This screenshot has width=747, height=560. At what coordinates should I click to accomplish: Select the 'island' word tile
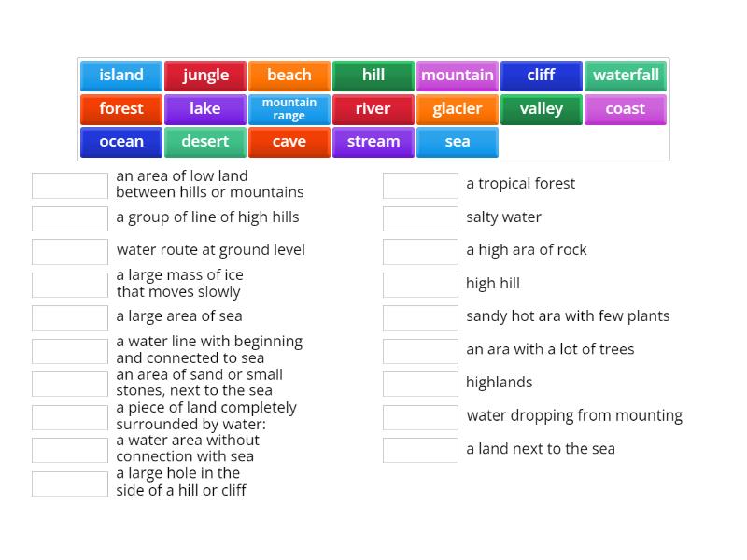click(x=120, y=76)
